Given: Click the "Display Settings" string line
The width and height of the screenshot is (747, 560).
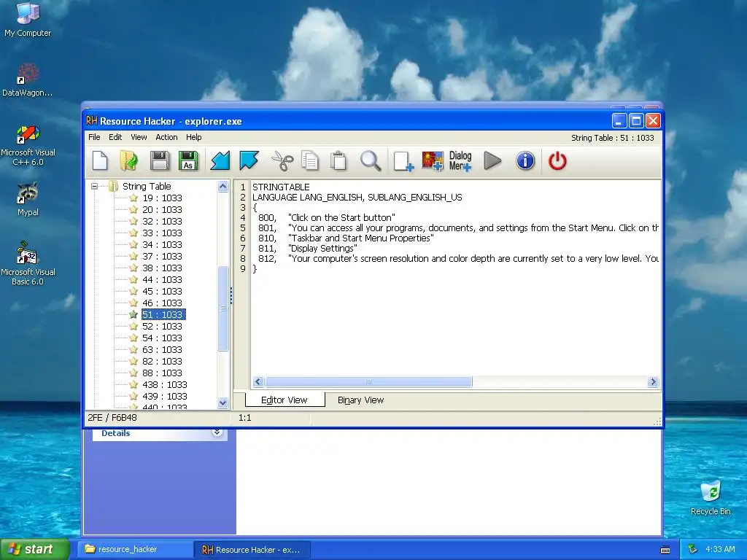Looking at the screenshot, I should pos(322,249).
